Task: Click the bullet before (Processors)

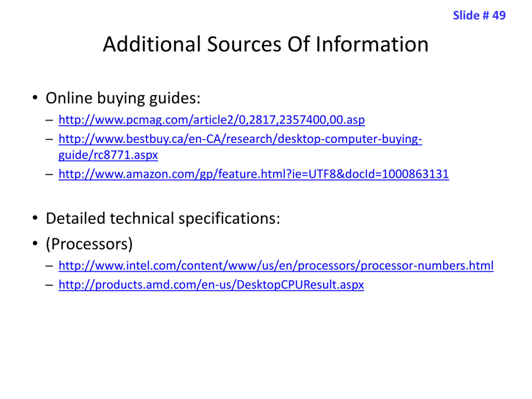Action: (x=35, y=243)
